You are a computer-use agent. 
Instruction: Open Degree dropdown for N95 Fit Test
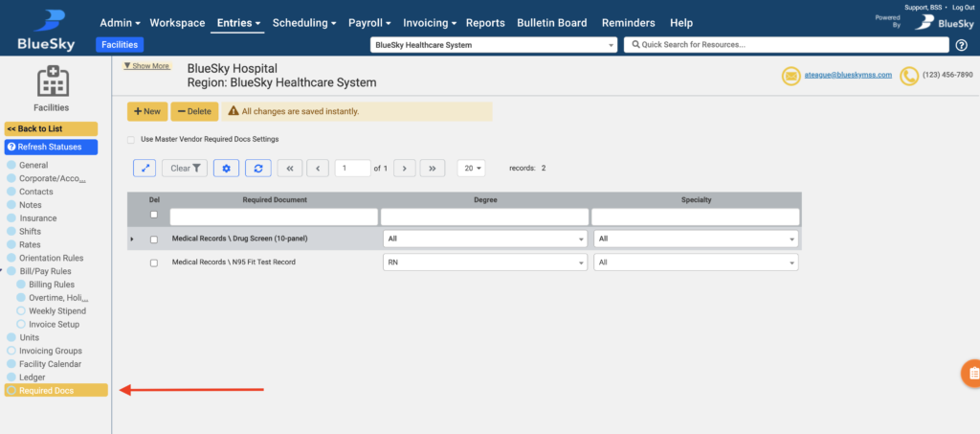[484, 263]
